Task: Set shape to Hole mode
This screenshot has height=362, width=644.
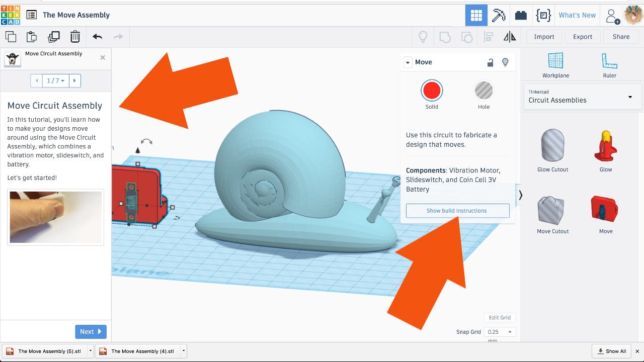Action: point(484,91)
